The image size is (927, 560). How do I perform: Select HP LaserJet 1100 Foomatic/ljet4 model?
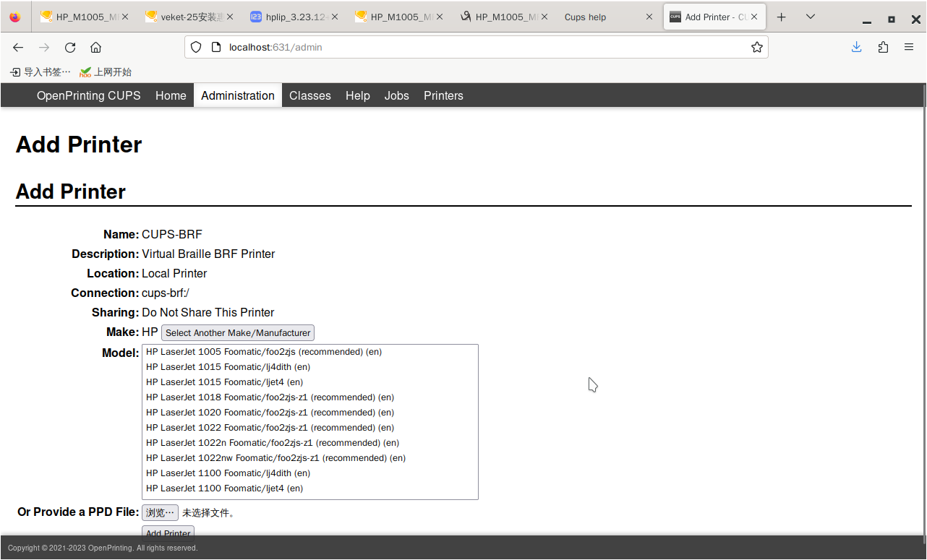coord(309,488)
